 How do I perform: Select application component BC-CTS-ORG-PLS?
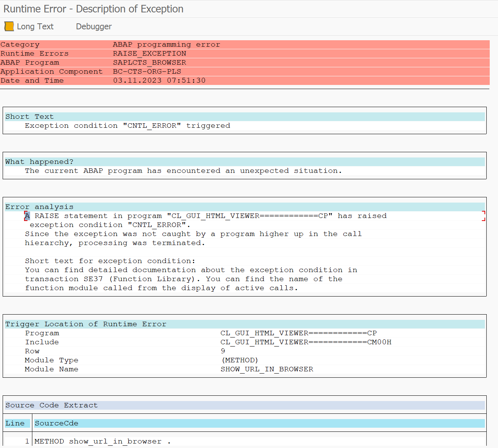tap(147, 71)
